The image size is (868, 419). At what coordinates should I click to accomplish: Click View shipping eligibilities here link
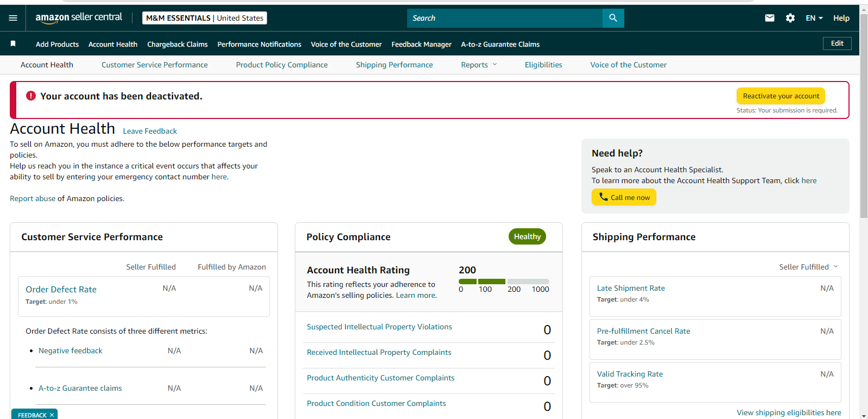(789, 412)
